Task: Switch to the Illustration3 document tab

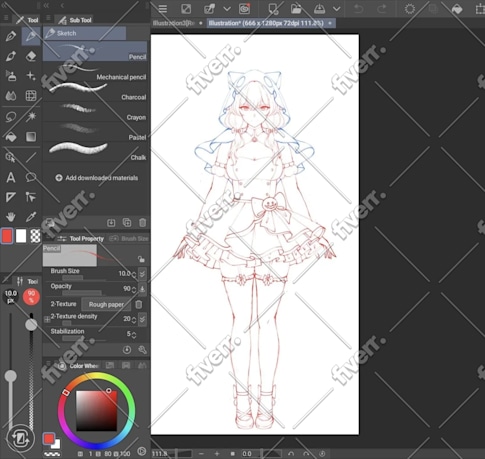Action: point(173,23)
